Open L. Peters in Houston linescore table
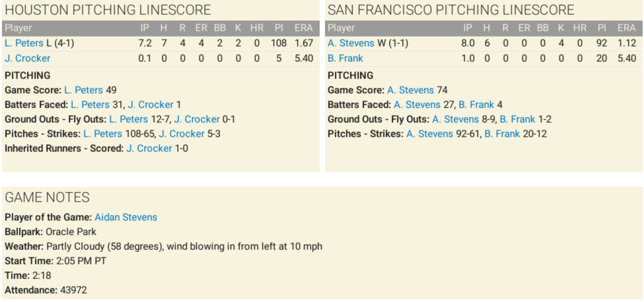The height and width of the screenshot is (302, 644). (x=24, y=43)
